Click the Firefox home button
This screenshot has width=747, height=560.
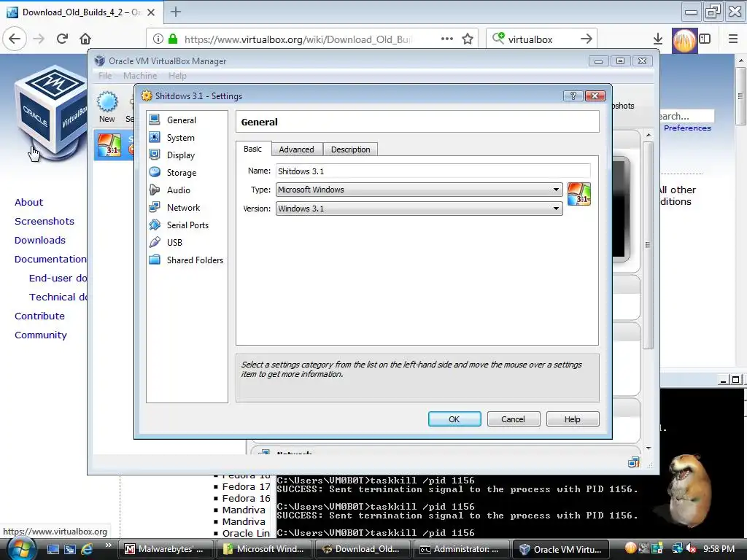click(85, 39)
